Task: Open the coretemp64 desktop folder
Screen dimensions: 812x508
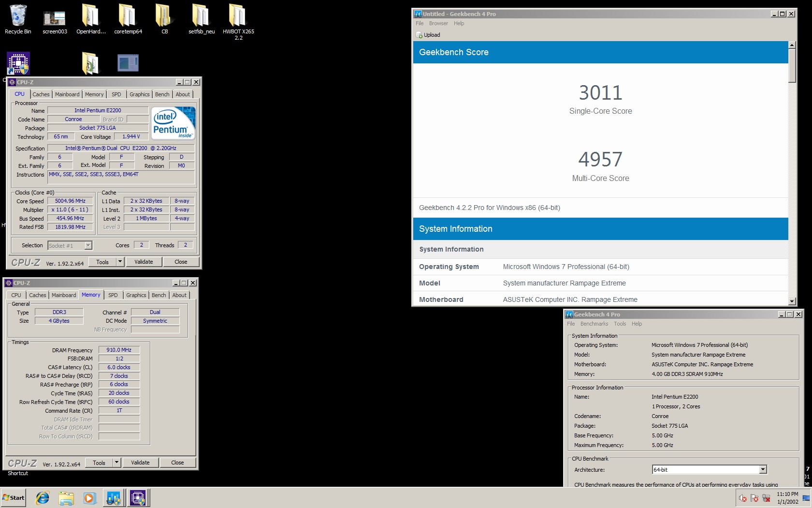Action: 128,19
